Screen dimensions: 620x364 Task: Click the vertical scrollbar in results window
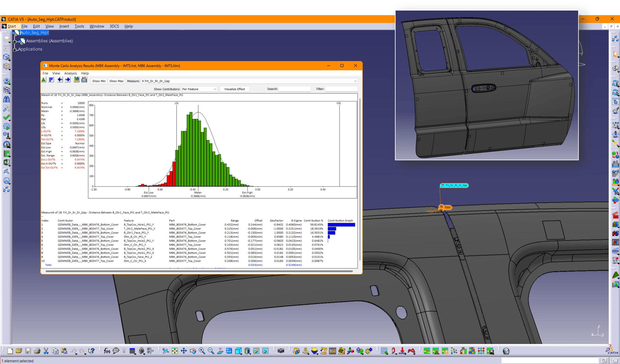point(360,180)
